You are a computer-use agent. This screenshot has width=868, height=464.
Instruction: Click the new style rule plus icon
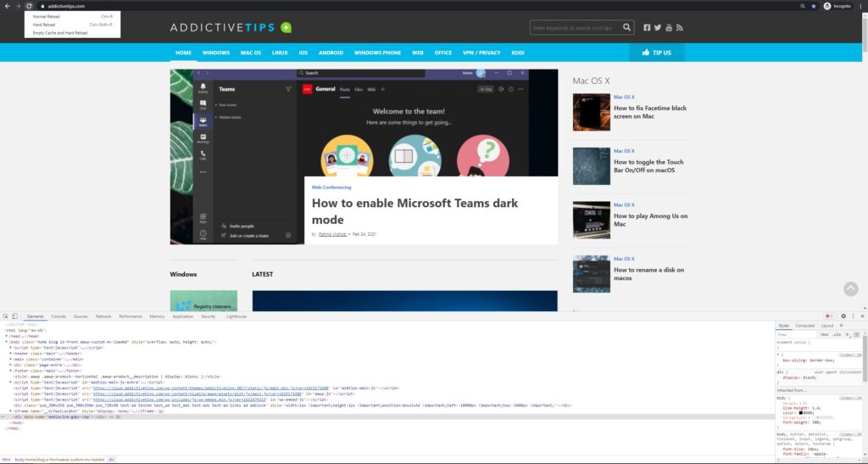pos(848,334)
